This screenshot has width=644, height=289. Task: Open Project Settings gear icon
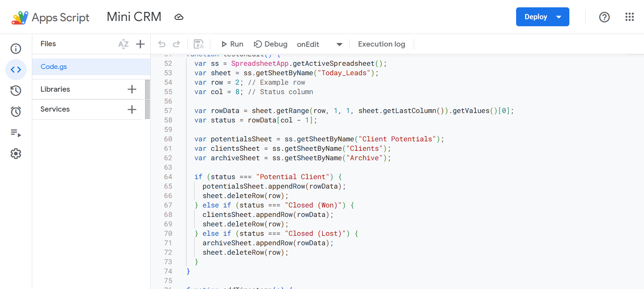16,154
